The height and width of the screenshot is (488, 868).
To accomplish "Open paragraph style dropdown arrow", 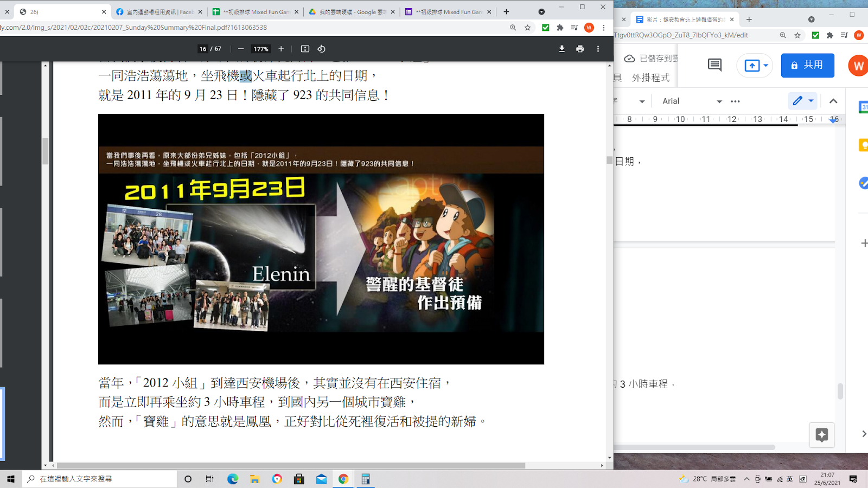I will click(642, 101).
